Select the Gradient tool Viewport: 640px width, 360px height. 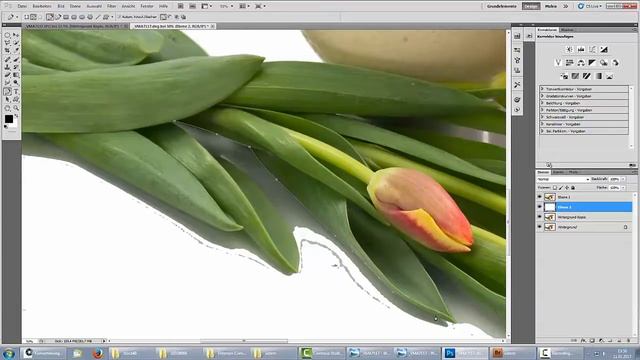(x=16, y=75)
